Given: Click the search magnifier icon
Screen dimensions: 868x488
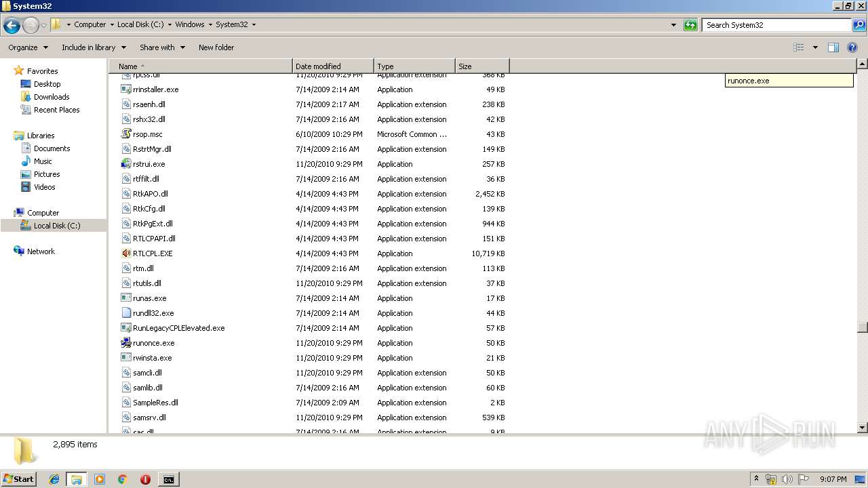Looking at the screenshot, I should tap(859, 25).
